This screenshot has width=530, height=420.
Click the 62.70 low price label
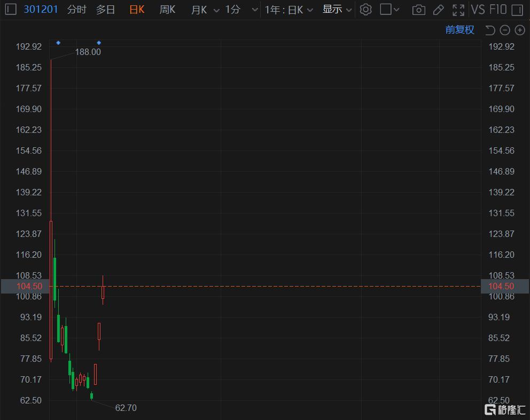pyautogui.click(x=126, y=408)
